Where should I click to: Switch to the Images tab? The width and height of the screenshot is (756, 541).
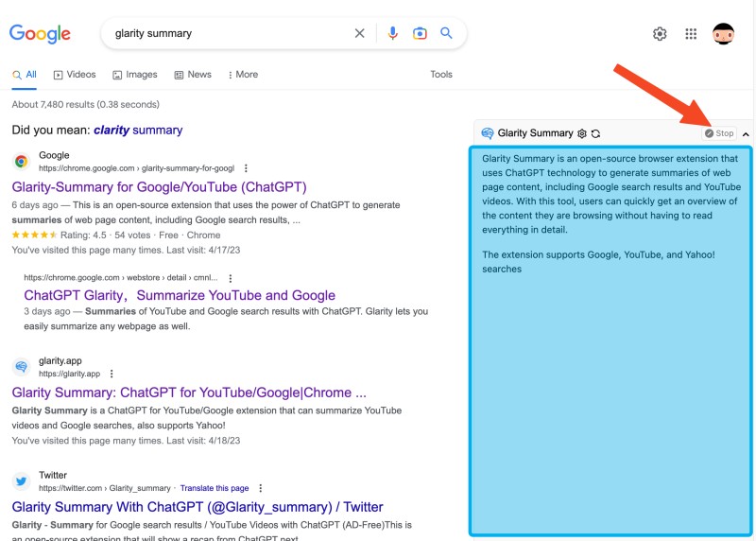click(x=135, y=75)
